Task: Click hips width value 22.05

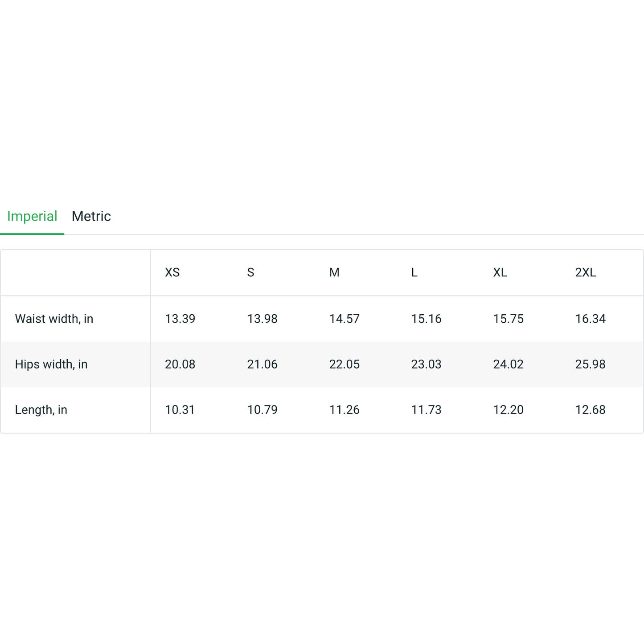Action: (344, 364)
